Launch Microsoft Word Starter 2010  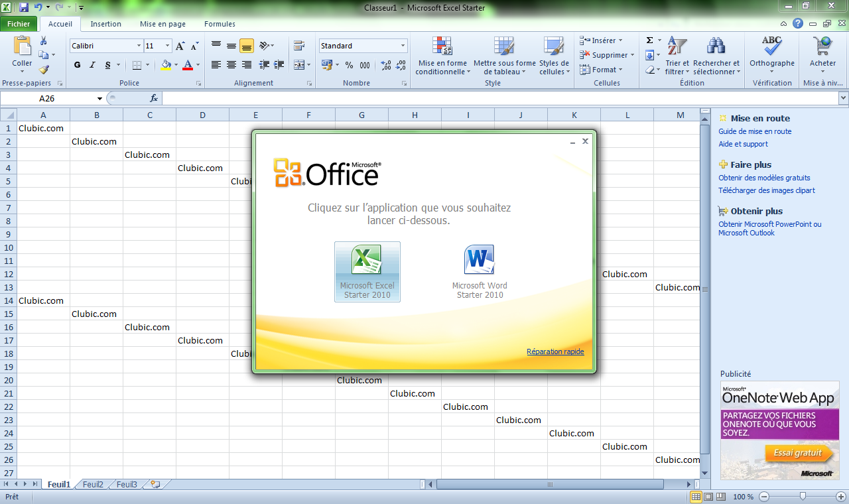pos(480,272)
